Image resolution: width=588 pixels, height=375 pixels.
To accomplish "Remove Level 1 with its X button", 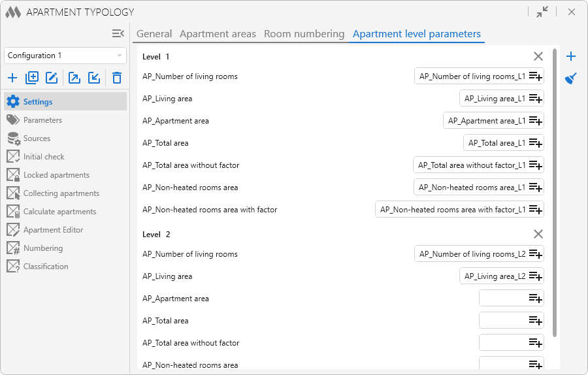I will click(538, 56).
